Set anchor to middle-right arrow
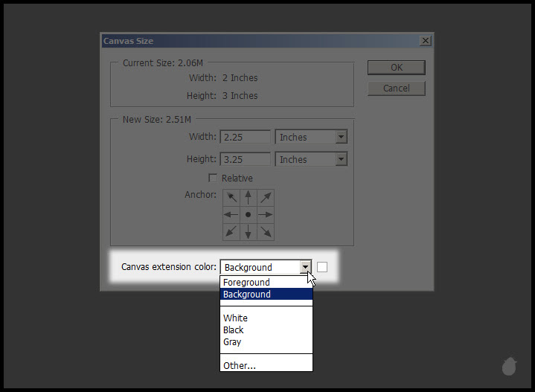Image resolution: width=535 pixels, height=392 pixels. click(266, 214)
